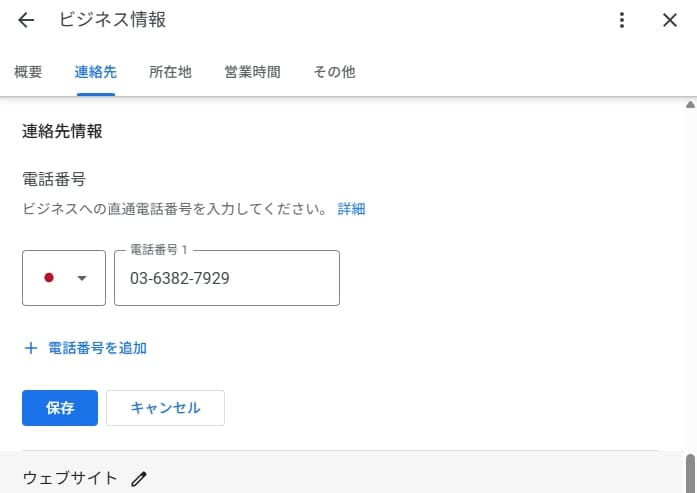697x493 pixels.
Task: Switch to the 営業時間 tab
Action: tap(252, 72)
